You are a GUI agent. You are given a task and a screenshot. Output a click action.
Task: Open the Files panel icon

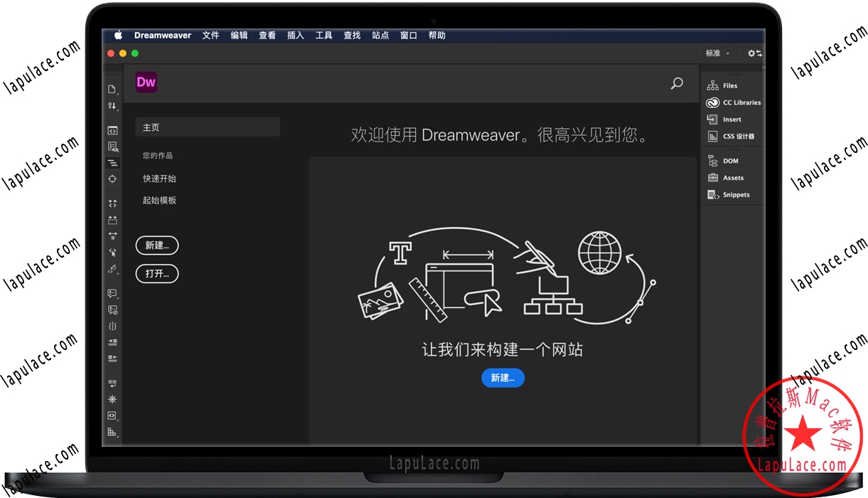[712, 85]
